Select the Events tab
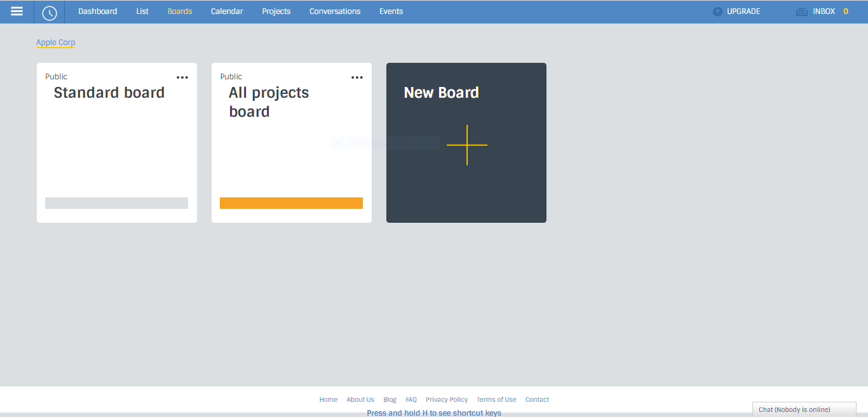868x417 pixels. point(391,11)
